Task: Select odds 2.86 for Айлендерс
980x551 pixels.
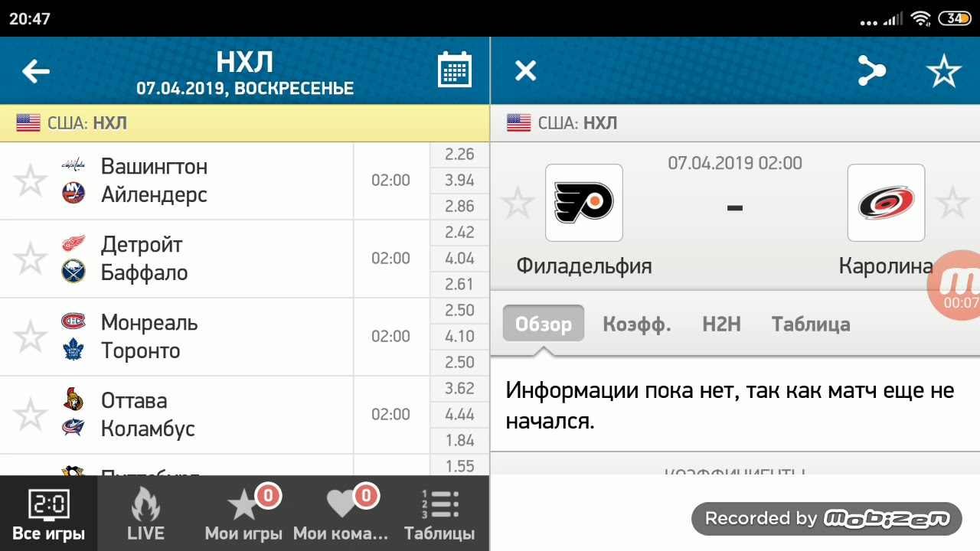Action: [x=459, y=207]
